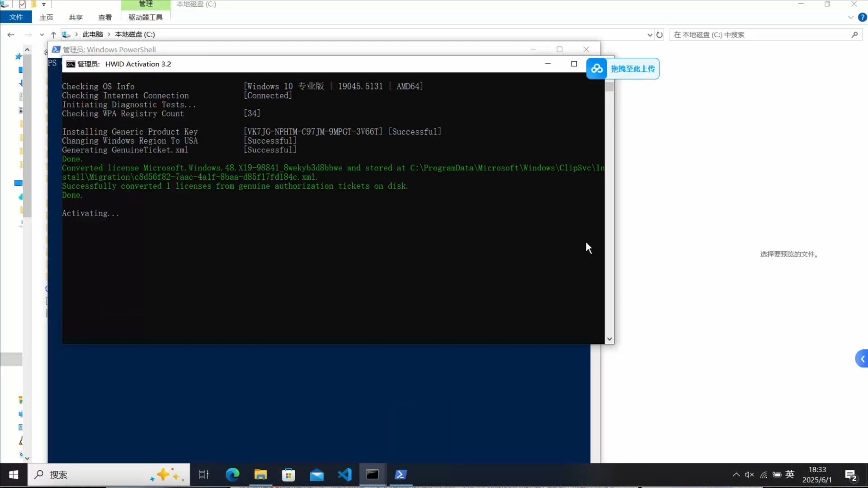868x488 pixels.
Task: Click navigation pane scroll down arrow
Action: (x=27, y=458)
